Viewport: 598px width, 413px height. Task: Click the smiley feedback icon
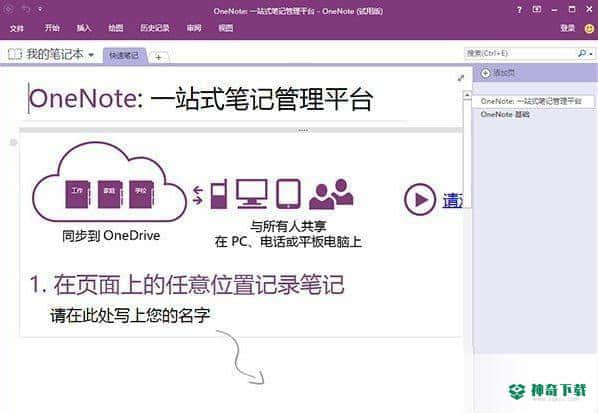click(x=589, y=29)
